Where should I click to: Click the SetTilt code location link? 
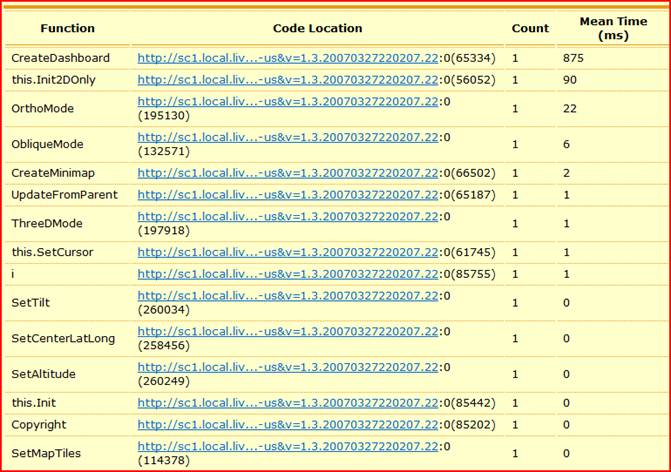pos(287,295)
